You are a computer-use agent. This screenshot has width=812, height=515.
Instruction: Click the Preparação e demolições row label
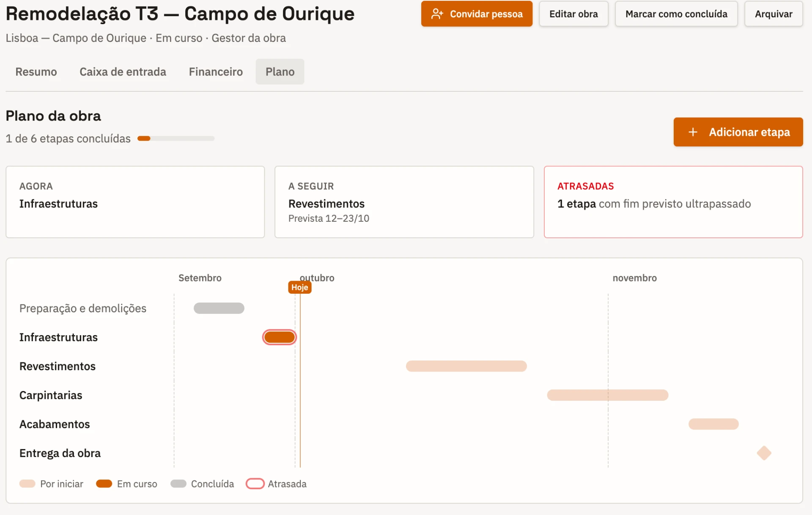(83, 308)
